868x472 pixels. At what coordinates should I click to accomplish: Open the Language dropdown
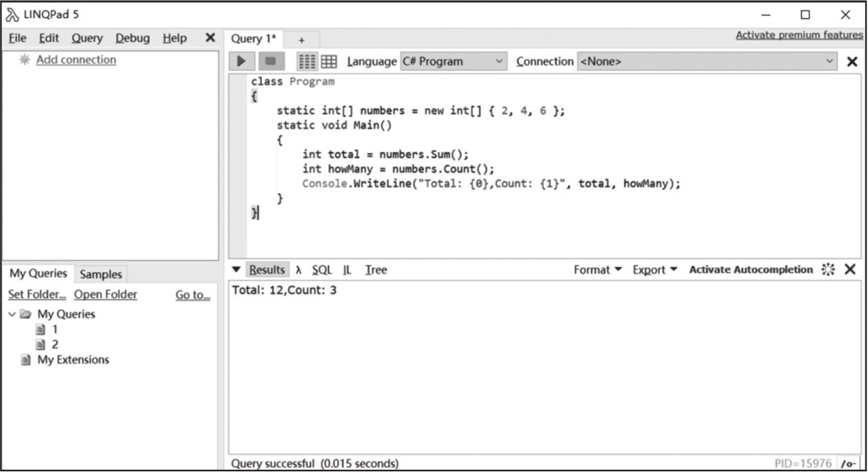point(453,61)
